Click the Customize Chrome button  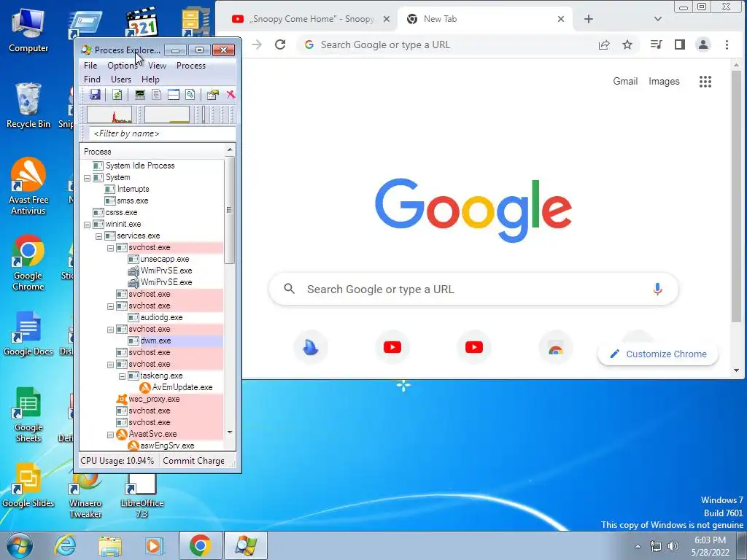[658, 354]
